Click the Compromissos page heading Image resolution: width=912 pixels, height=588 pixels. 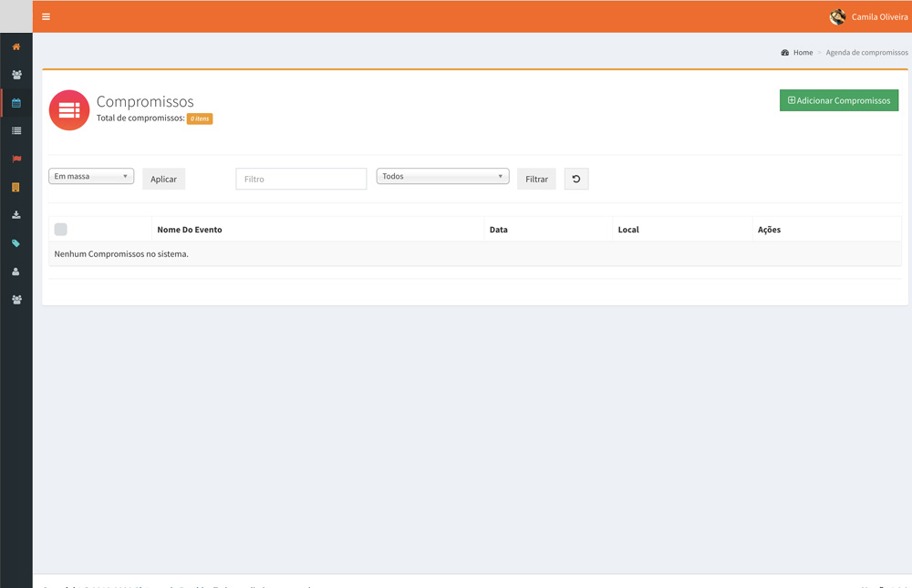[x=145, y=102]
